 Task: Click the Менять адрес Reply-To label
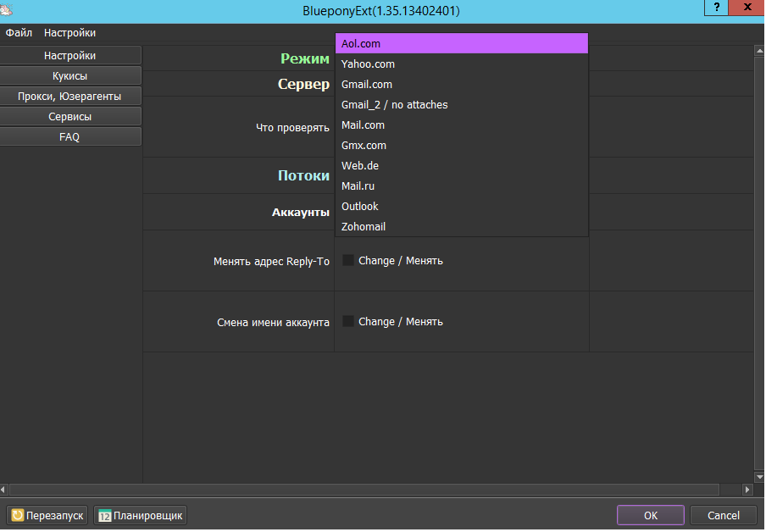click(272, 262)
